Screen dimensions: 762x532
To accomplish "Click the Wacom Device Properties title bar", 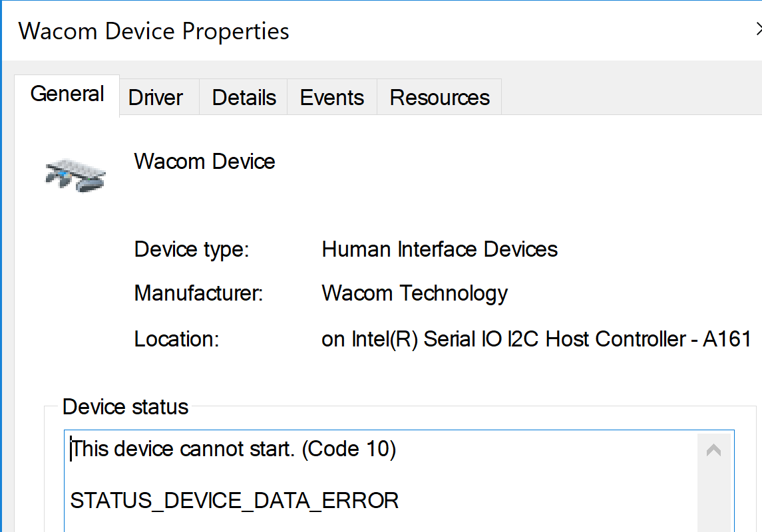I will coord(399,31).
